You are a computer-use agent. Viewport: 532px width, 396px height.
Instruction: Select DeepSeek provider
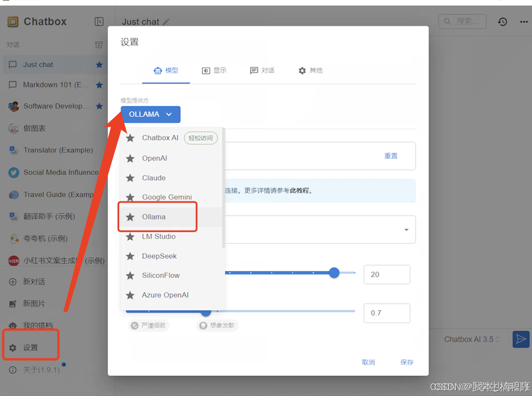click(x=171, y=256)
